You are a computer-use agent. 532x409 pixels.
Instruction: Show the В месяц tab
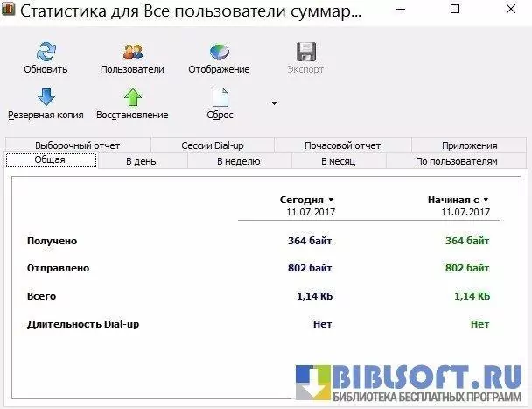[x=338, y=161]
